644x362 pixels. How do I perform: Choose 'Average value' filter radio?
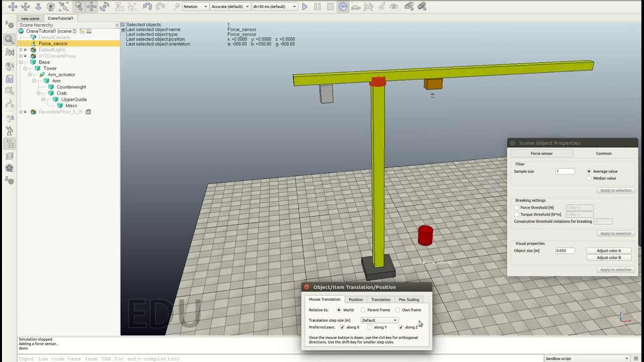[x=589, y=171]
